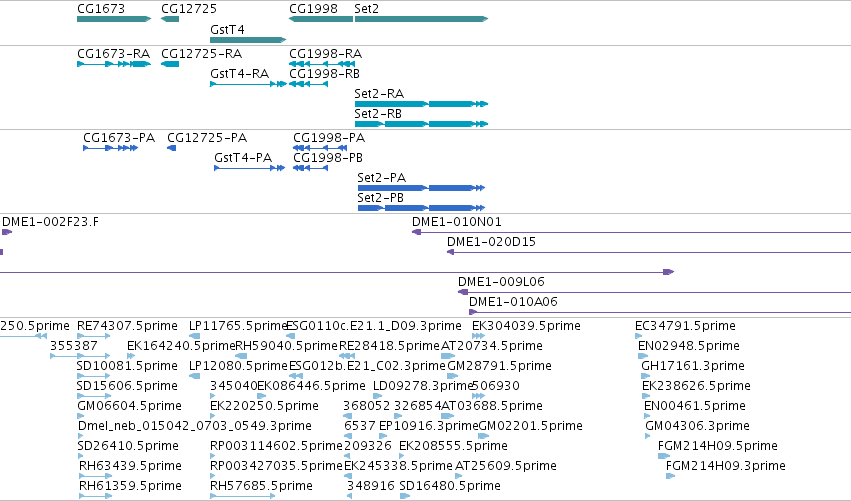This screenshot has height=501, width=851.
Task: Select the CG12725 gene arrow glyph
Action: [170, 19]
